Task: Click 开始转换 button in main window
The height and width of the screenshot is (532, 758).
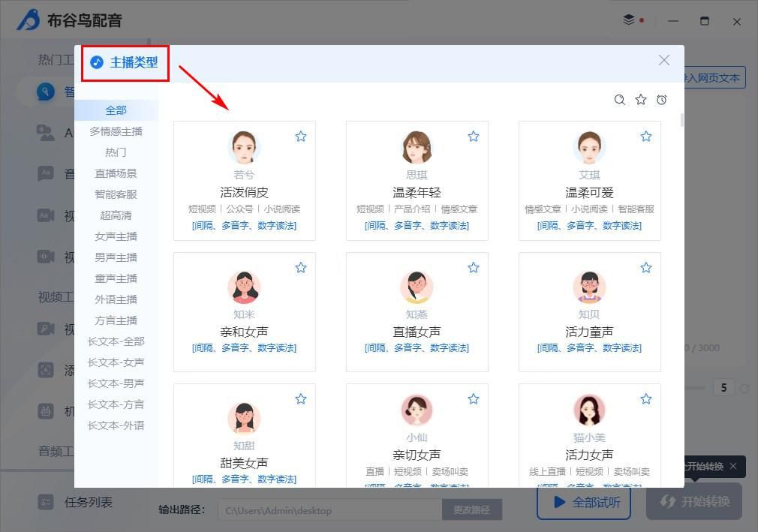Action: pyautogui.click(x=694, y=501)
